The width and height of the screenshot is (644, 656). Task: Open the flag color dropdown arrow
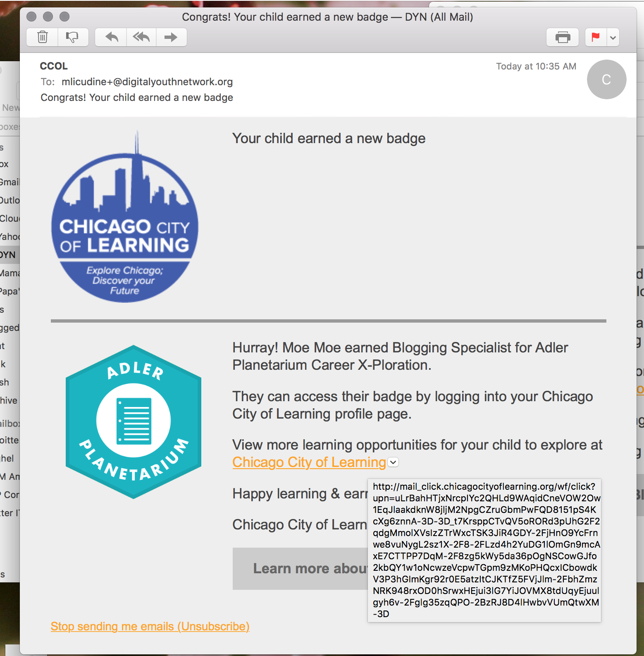[x=613, y=38]
